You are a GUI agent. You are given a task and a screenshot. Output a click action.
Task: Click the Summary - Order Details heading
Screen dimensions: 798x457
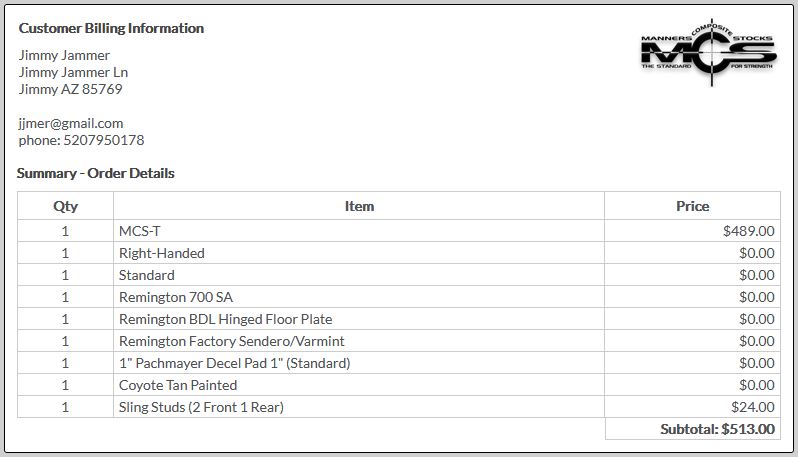[96, 173]
